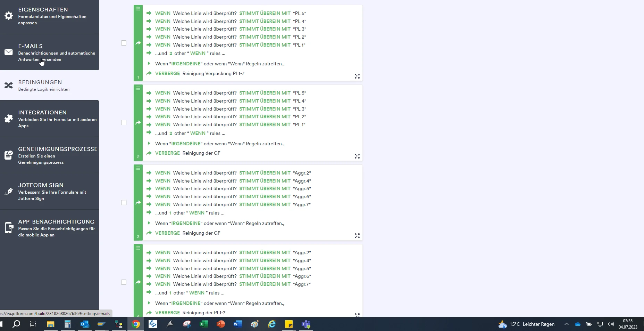644x331 pixels.
Task: Click the 'VERBERGE Reinigung der GF' action text
Action: 188,153
